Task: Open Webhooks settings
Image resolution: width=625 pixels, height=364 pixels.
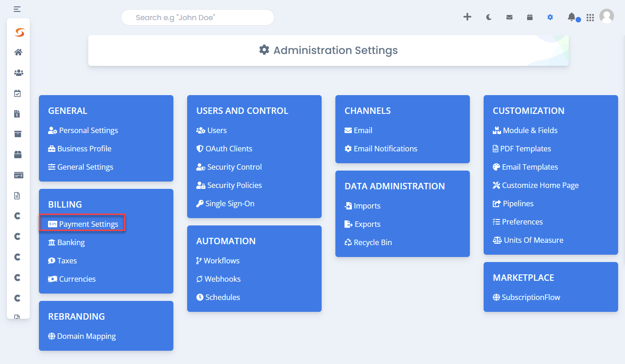Action: [219, 279]
